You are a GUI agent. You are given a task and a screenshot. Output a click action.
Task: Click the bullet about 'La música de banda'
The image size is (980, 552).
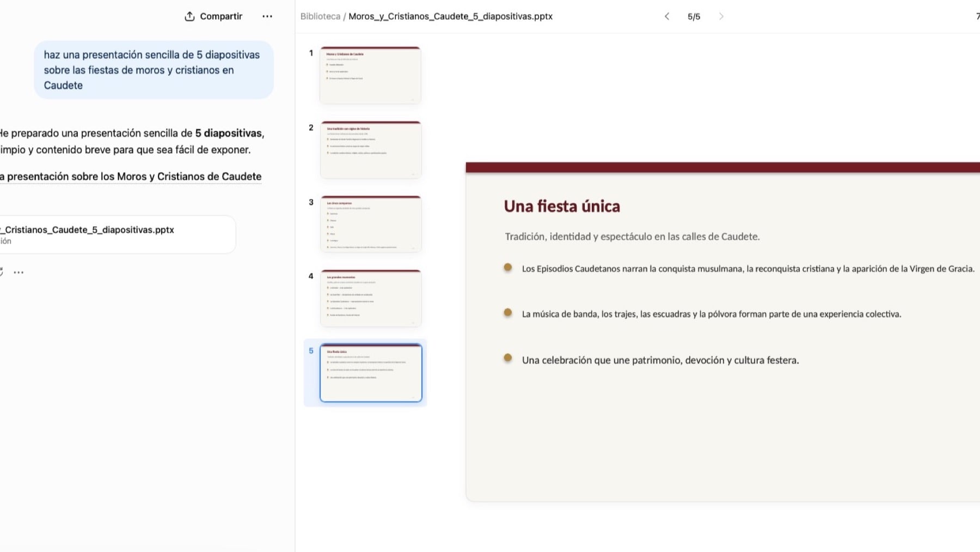point(711,314)
